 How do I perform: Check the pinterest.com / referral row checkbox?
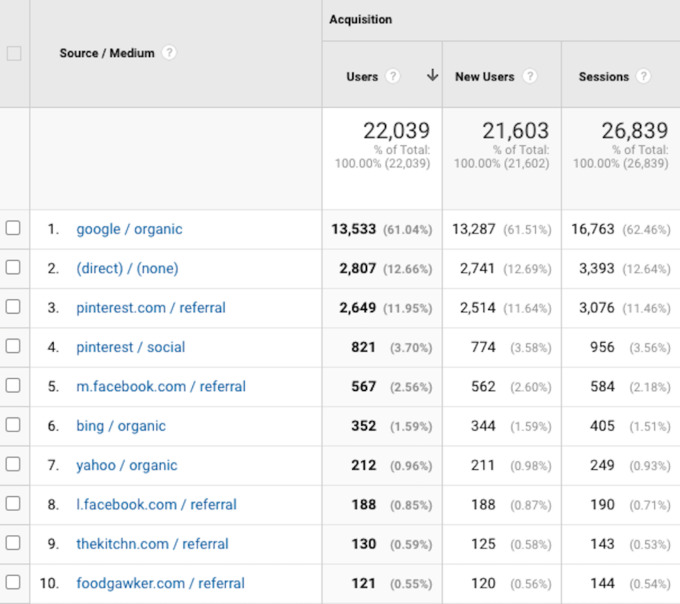click(13, 307)
